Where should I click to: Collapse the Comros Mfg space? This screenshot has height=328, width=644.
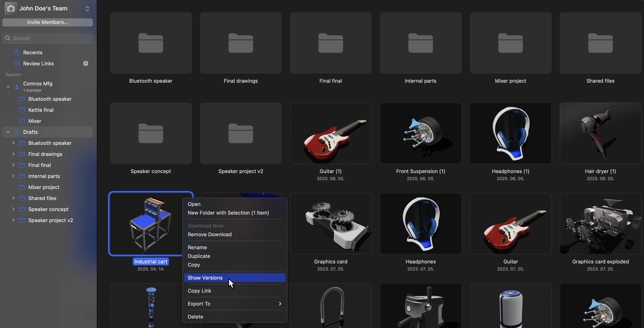[8, 87]
